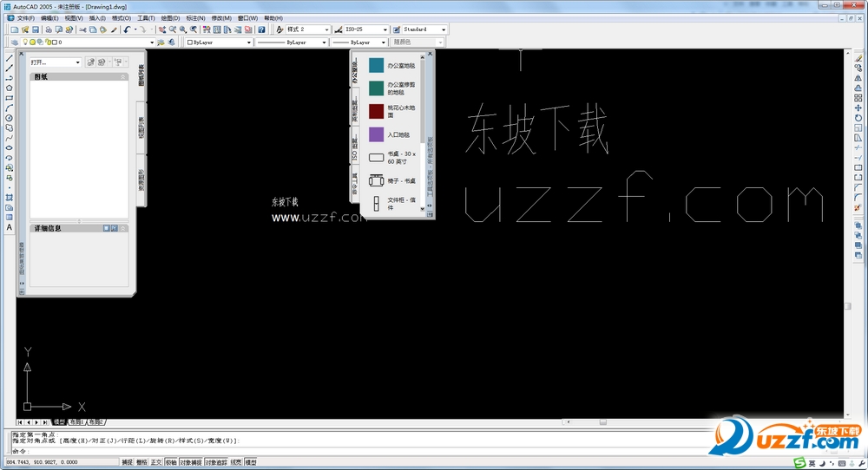The height and width of the screenshot is (470, 868).
Task: Select the Rectangle draw tool
Action: [10, 98]
